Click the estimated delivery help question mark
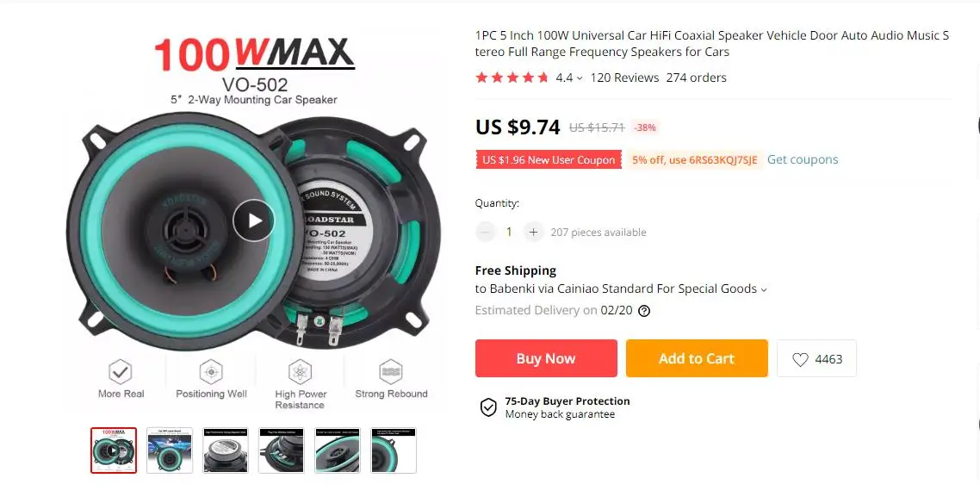The height and width of the screenshot is (503, 980). (644, 311)
